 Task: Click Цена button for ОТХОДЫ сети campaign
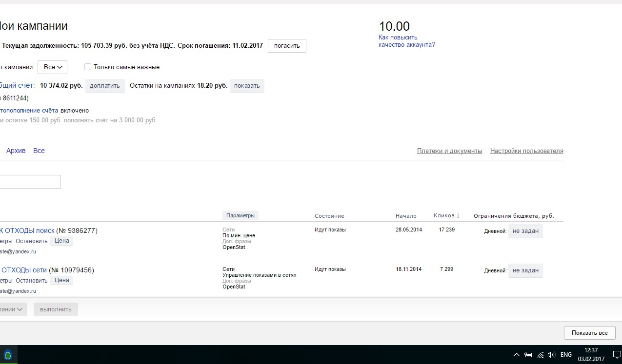click(x=62, y=280)
